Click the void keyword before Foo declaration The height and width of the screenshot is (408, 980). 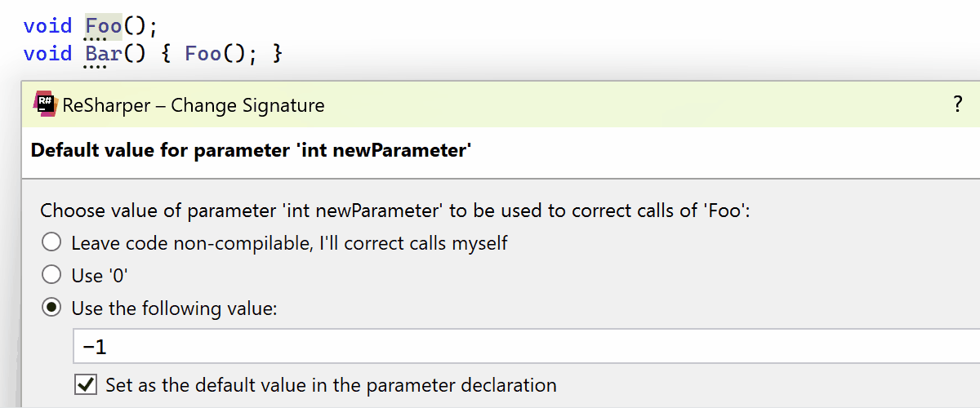(48, 25)
